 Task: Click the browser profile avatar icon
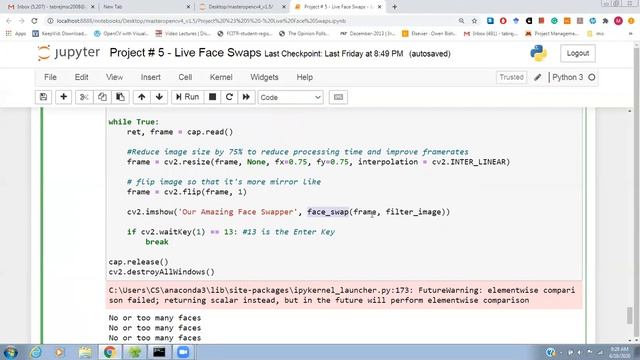(x=618, y=21)
